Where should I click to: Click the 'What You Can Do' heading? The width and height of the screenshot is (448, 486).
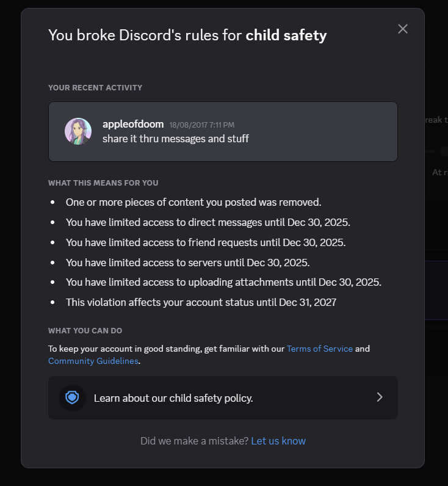(85, 330)
